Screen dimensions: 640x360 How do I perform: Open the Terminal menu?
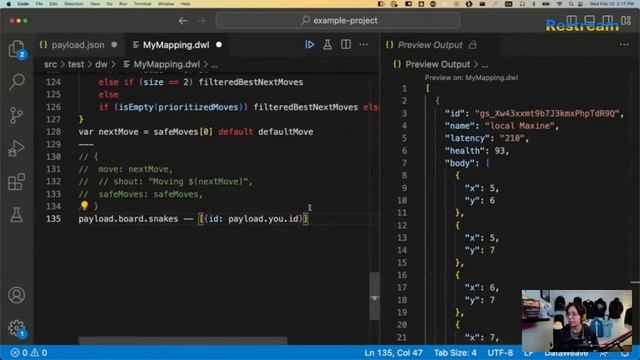[x=142, y=4]
